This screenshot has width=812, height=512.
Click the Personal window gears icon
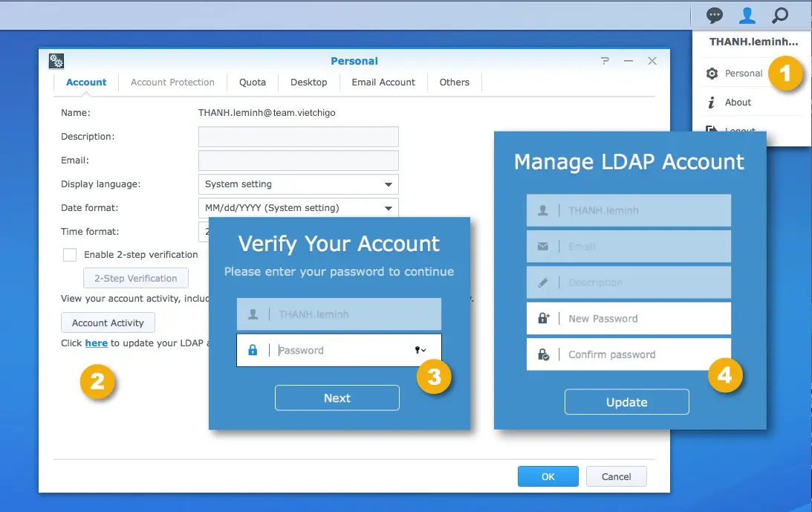point(56,61)
